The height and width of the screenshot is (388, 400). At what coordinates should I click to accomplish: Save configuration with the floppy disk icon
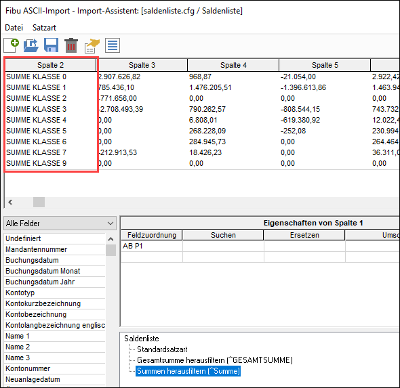[51, 45]
